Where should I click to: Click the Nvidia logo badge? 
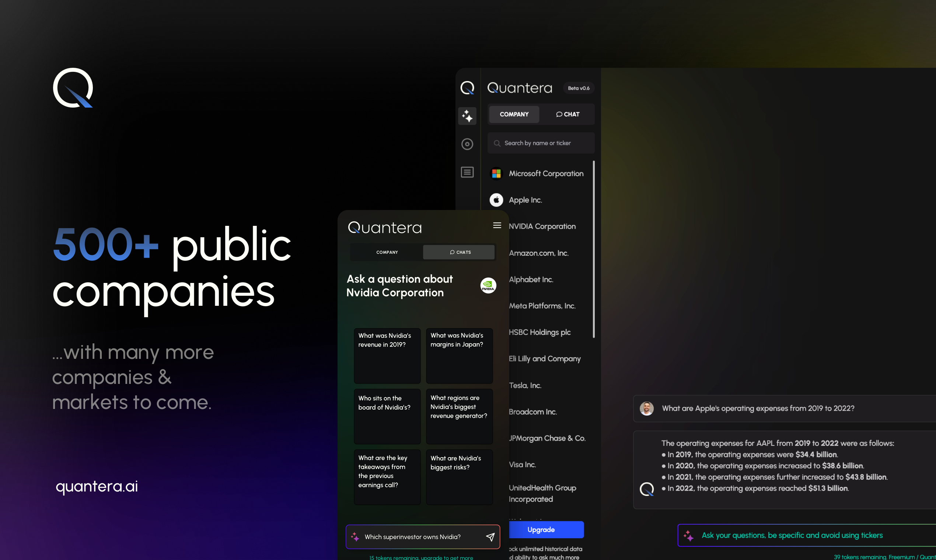488,285
